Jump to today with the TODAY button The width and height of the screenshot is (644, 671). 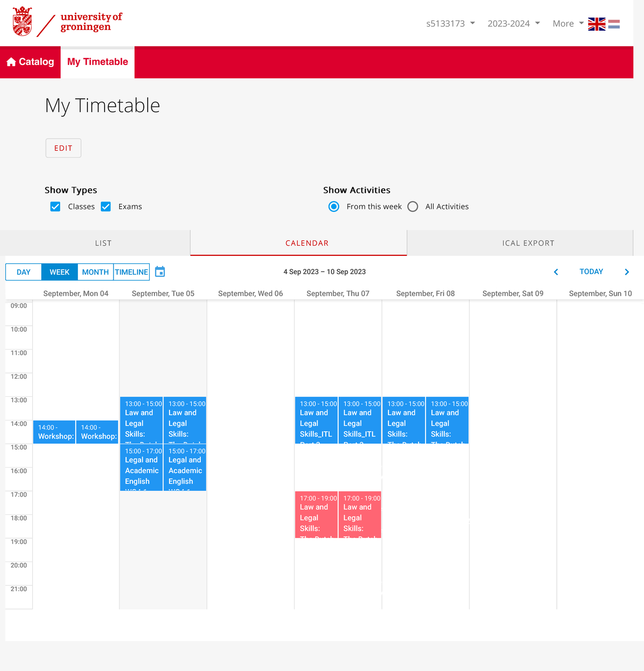pos(591,271)
